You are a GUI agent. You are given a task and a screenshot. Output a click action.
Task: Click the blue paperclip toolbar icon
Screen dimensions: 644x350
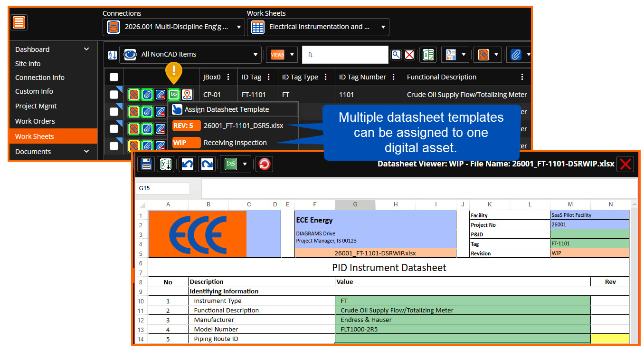tap(516, 55)
